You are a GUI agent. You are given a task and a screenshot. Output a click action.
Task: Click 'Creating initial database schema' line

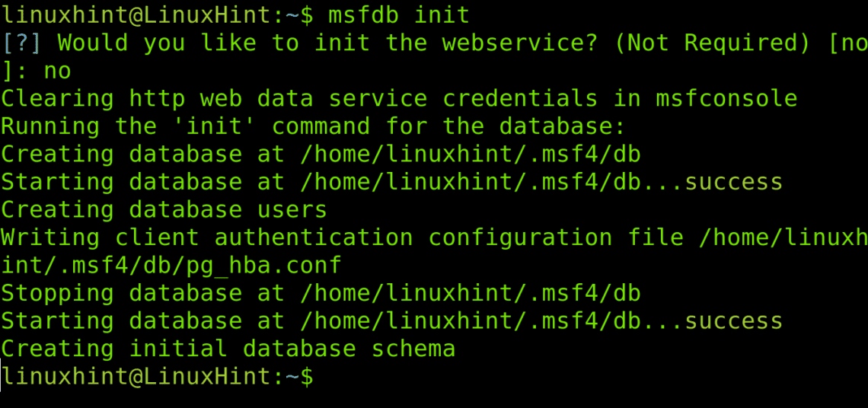pyautogui.click(x=228, y=349)
